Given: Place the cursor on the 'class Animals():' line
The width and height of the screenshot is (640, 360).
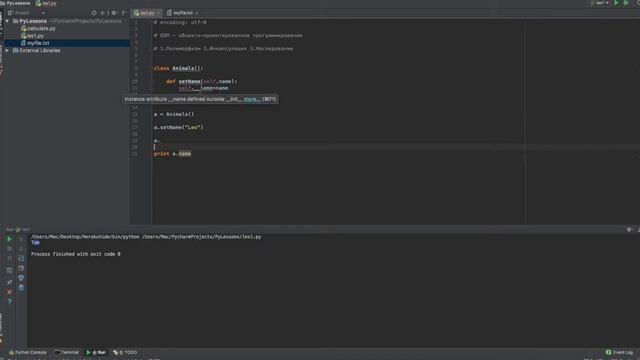Looking at the screenshot, I should click(x=178, y=69).
